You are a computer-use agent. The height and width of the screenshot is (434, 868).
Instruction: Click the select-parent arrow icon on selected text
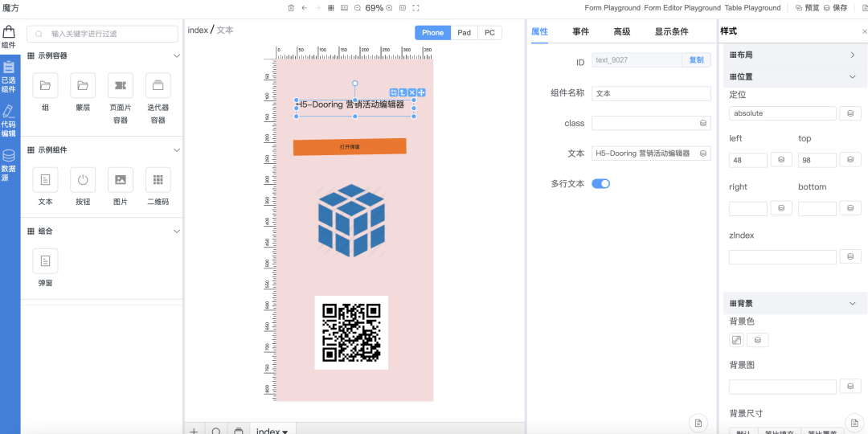[403, 92]
